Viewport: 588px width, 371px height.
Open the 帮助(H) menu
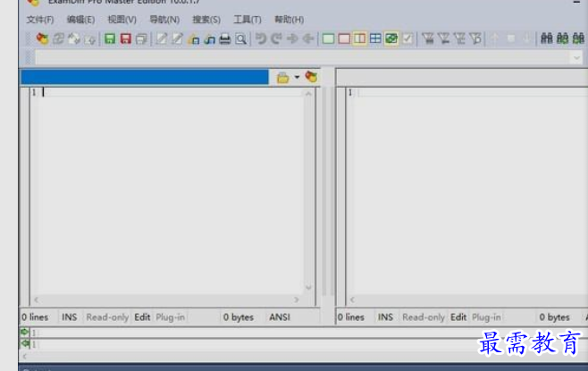click(x=289, y=20)
